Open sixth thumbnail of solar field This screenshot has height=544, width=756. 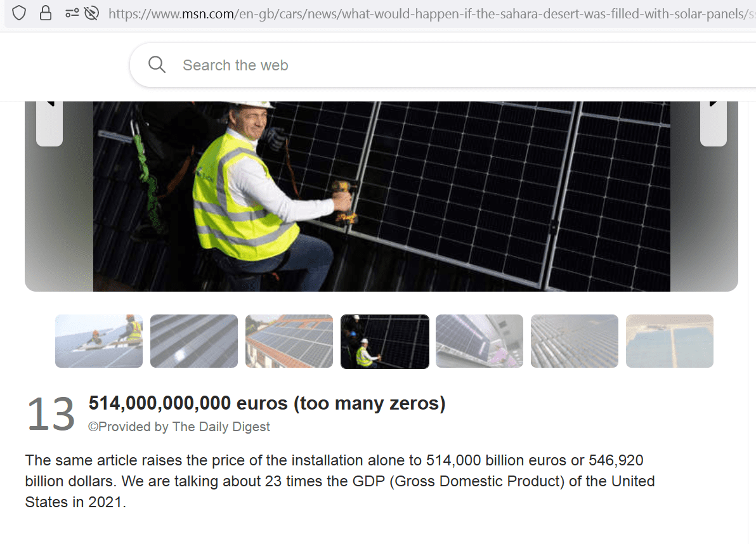click(574, 341)
